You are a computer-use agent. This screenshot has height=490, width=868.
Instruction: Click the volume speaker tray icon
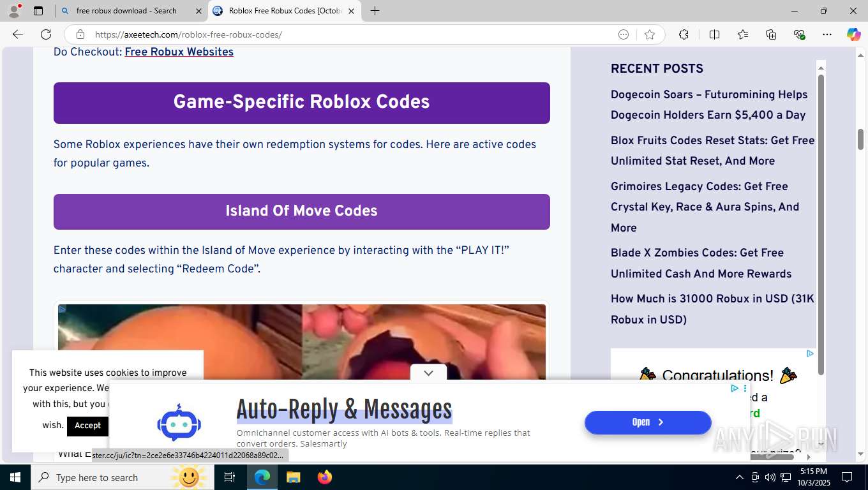click(x=770, y=477)
